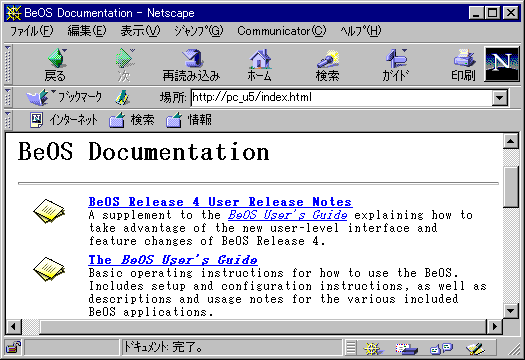
Task: Open the Communicator(C) menu
Action: tap(281, 31)
